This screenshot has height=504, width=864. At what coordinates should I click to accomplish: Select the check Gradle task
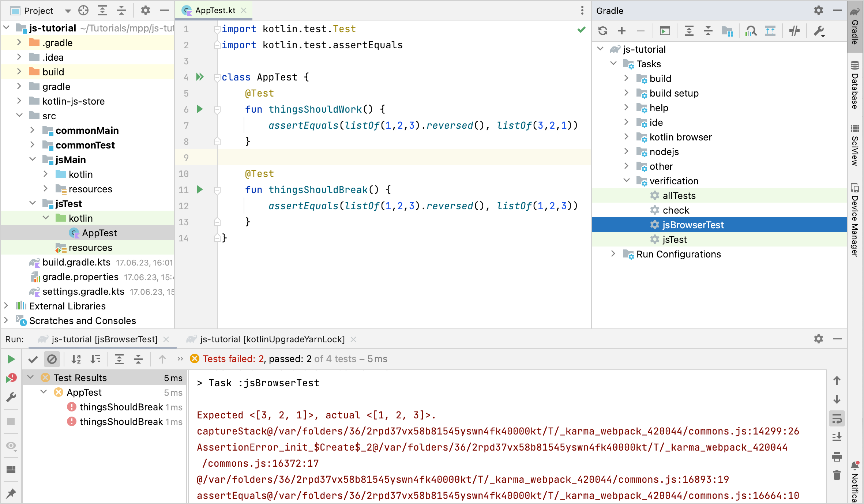(719, 210)
